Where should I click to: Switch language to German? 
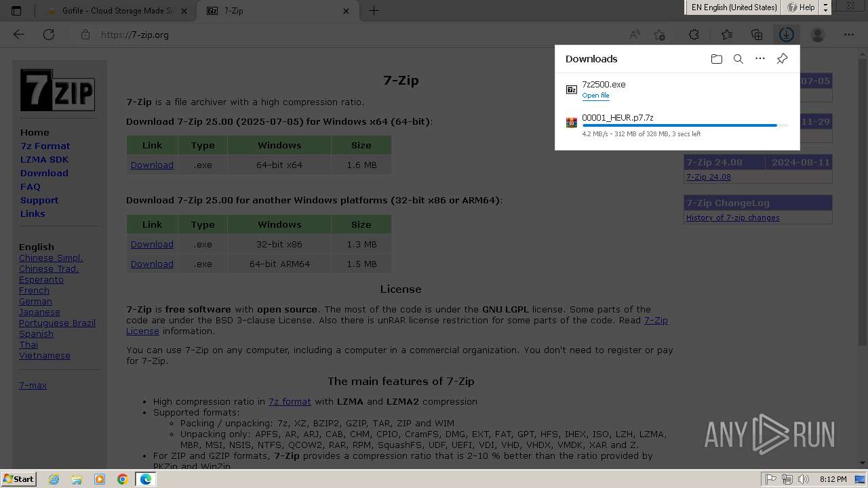35,301
